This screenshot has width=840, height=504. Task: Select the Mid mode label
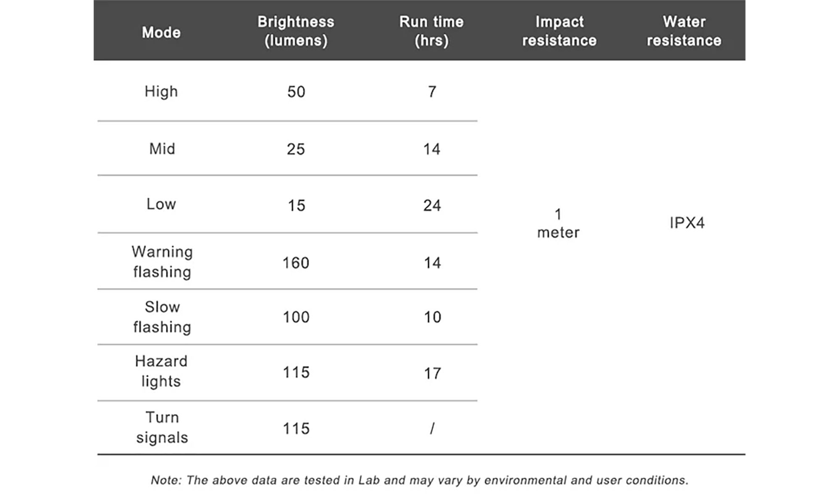(x=162, y=149)
